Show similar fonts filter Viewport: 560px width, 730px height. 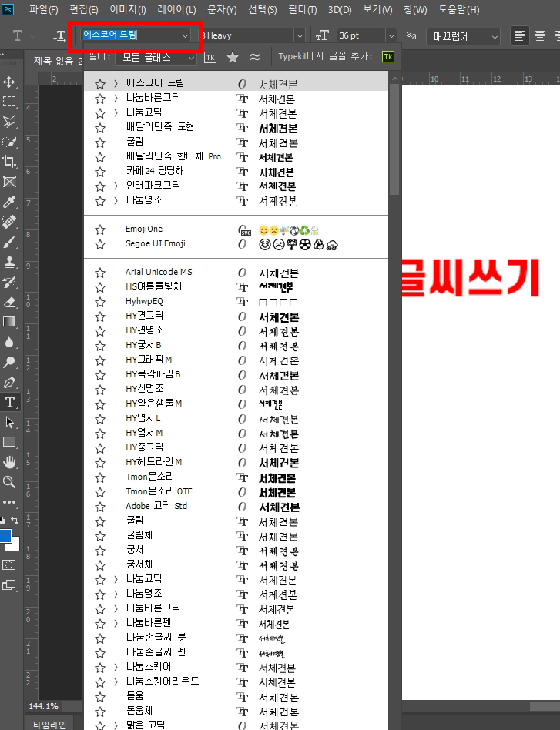click(254, 57)
